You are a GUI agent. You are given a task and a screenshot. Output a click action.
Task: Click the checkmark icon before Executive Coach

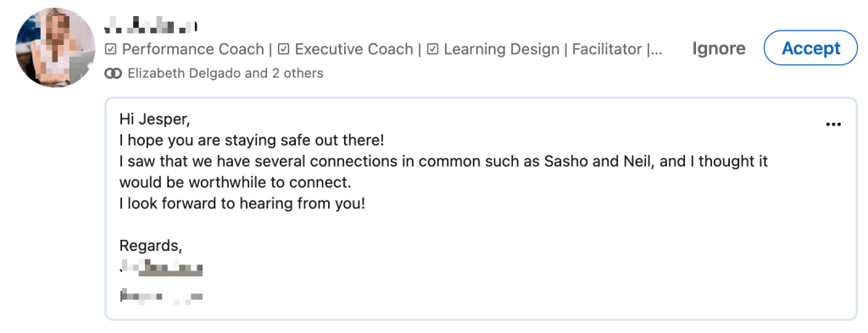pyautogui.click(x=284, y=50)
